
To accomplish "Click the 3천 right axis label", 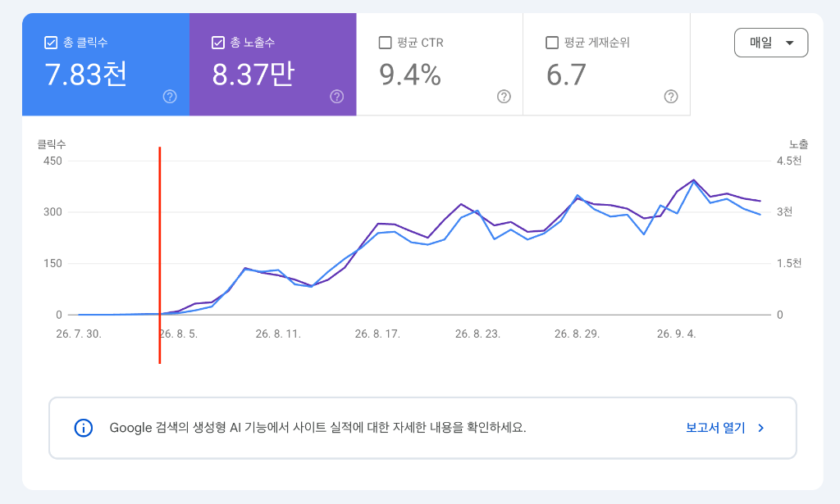I will [x=784, y=212].
